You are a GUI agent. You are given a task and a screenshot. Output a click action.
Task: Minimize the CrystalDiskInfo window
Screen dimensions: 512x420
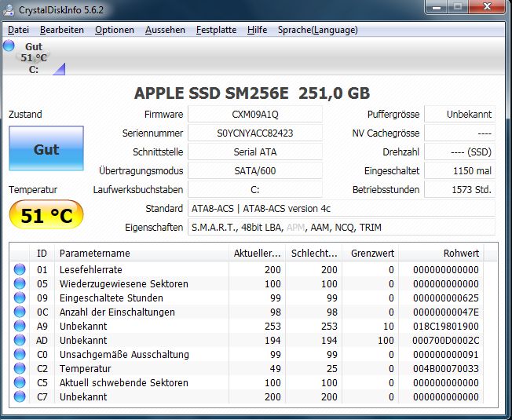pyautogui.click(x=437, y=7)
